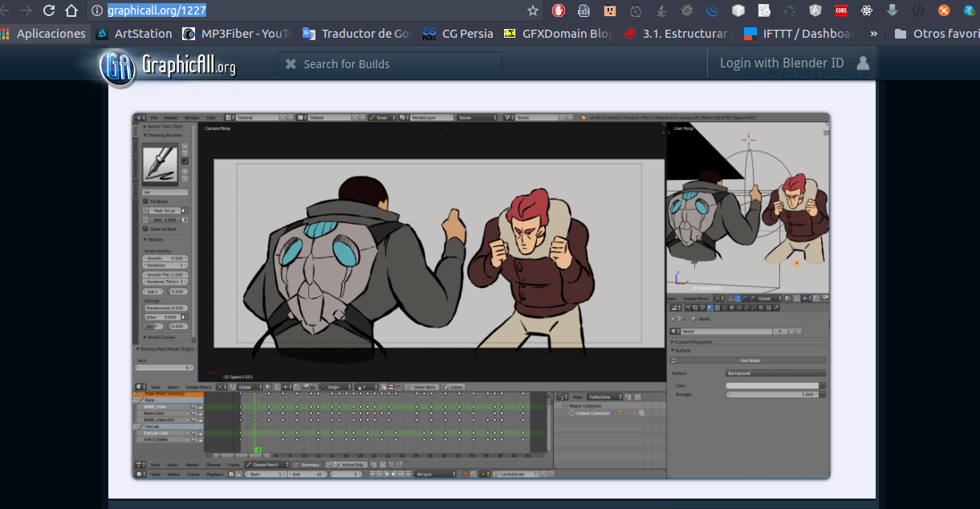Click the user avatar icon beside login
Image resolution: width=980 pixels, height=509 pixels.
click(x=864, y=63)
